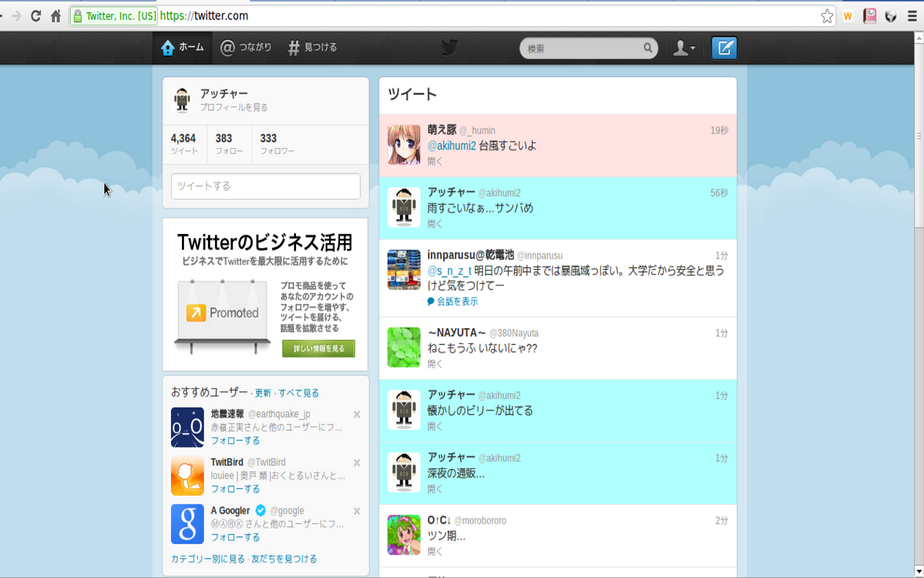The width and height of the screenshot is (924, 578).
Task: Click the ツイートする compose text box
Action: [x=266, y=186]
